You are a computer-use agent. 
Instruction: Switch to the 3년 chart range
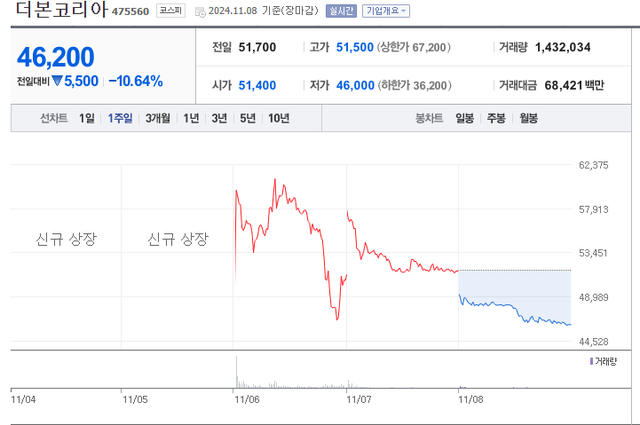click(x=219, y=118)
